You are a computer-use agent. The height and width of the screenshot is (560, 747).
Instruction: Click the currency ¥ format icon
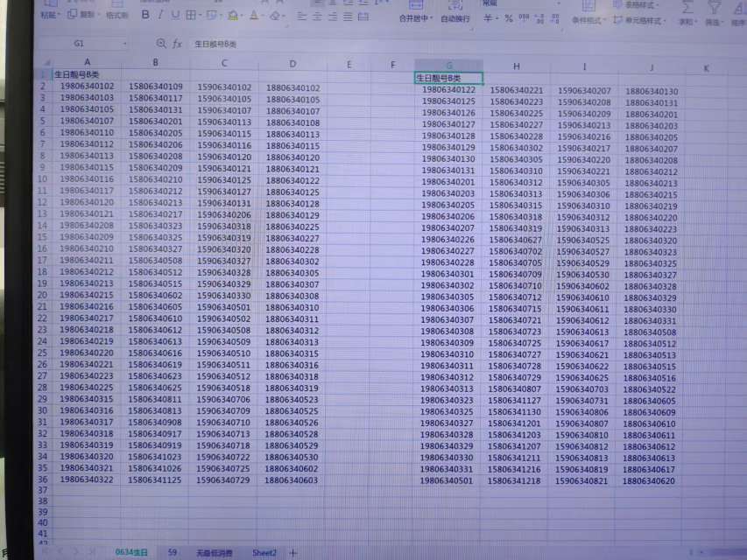pos(488,18)
